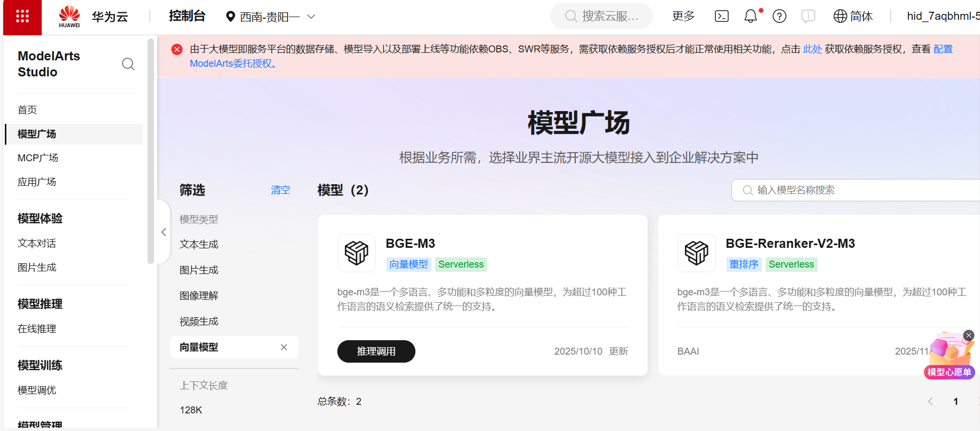Open the 更多 menu
980x431 pixels.
tap(683, 16)
